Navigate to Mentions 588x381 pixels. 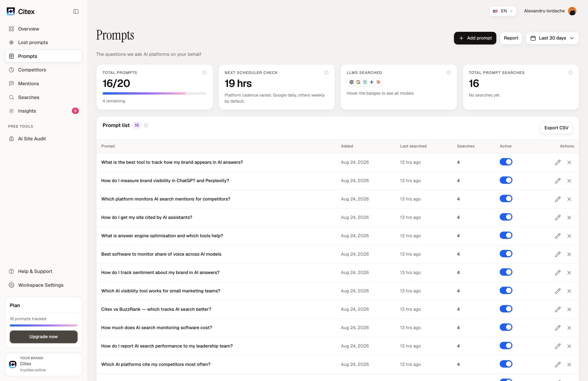click(43, 84)
